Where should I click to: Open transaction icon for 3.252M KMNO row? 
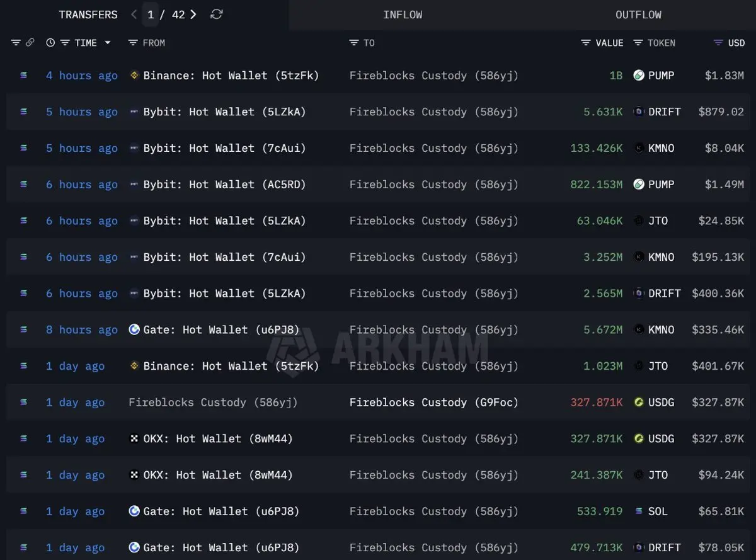click(24, 257)
